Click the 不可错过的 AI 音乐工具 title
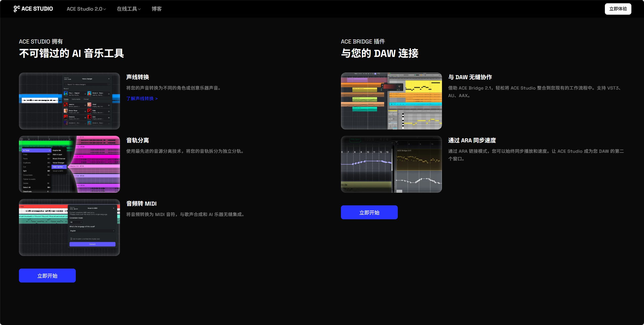 pos(71,53)
